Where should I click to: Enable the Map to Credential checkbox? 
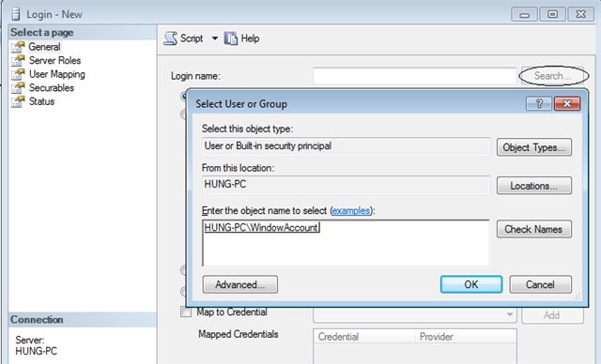click(x=186, y=312)
